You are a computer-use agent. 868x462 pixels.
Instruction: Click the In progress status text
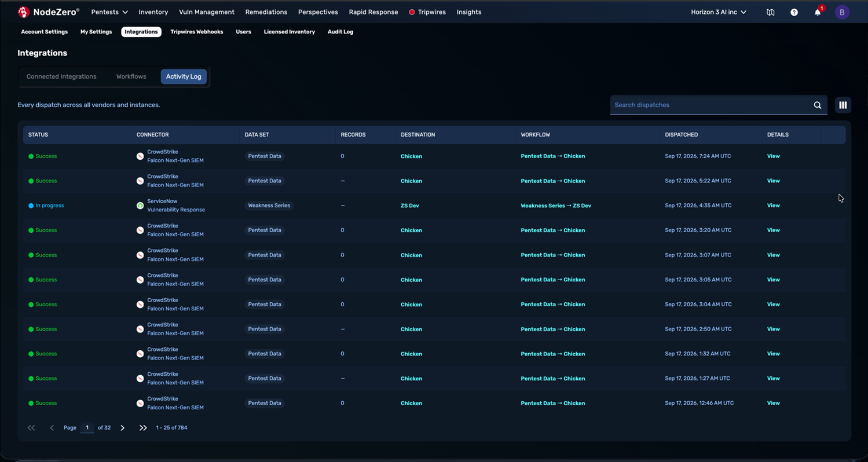pos(50,206)
